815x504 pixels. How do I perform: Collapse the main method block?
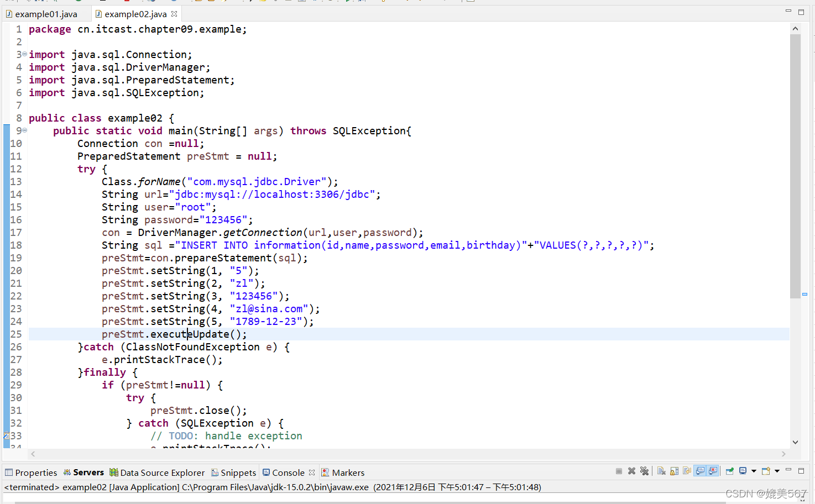[x=23, y=130]
